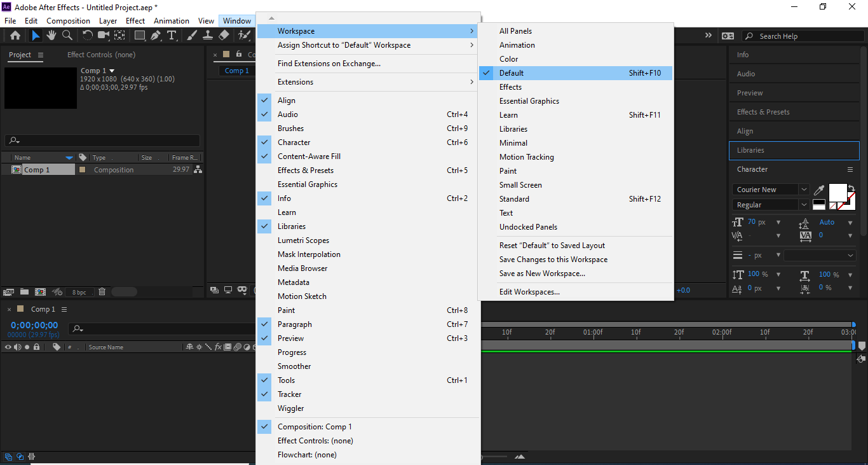Open the Animation menu in menu bar
This screenshot has width=868, height=465.
(172, 21)
